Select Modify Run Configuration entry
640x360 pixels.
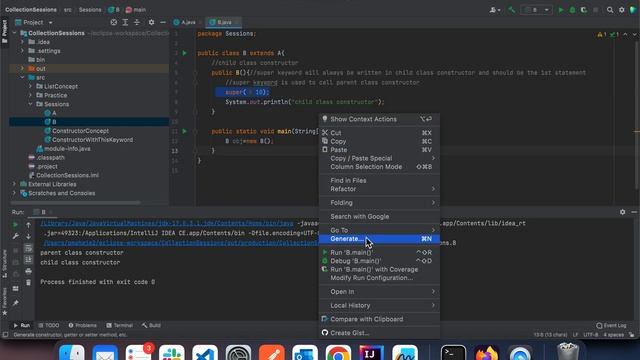coord(379,278)
